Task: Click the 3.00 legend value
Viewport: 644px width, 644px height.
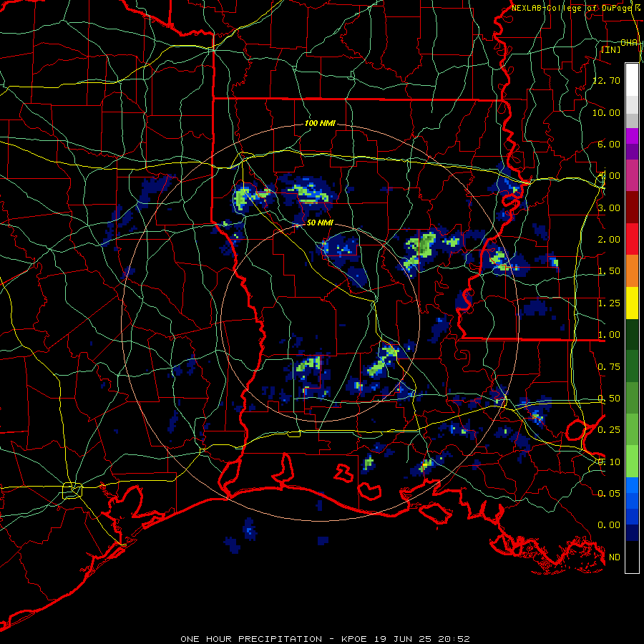Action: coord(609,208)
